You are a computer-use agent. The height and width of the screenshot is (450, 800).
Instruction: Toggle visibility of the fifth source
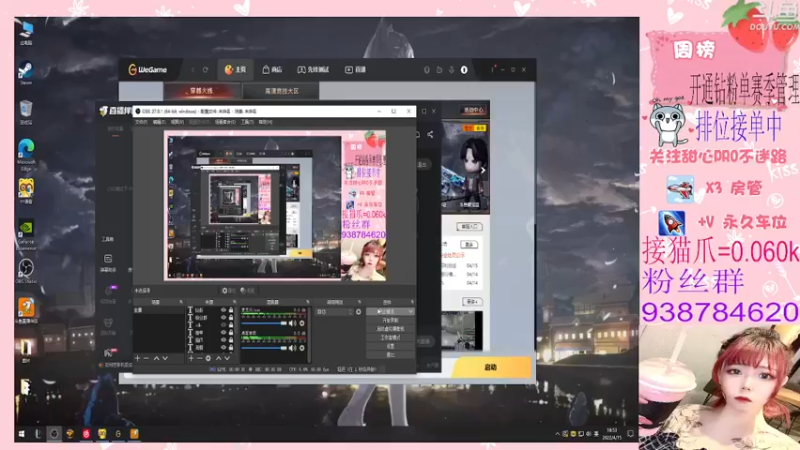(223, 340)
